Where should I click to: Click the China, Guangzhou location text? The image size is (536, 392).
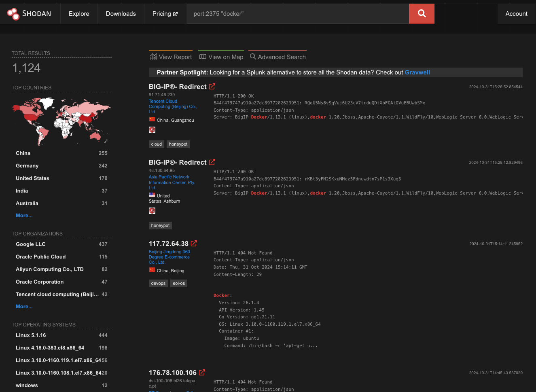coord(175,120)
